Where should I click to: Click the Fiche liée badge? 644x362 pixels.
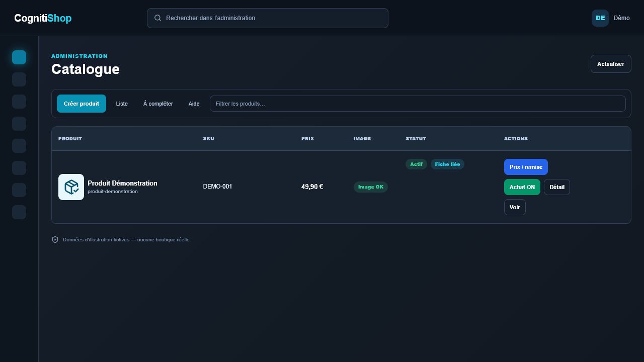coord(447,164)
